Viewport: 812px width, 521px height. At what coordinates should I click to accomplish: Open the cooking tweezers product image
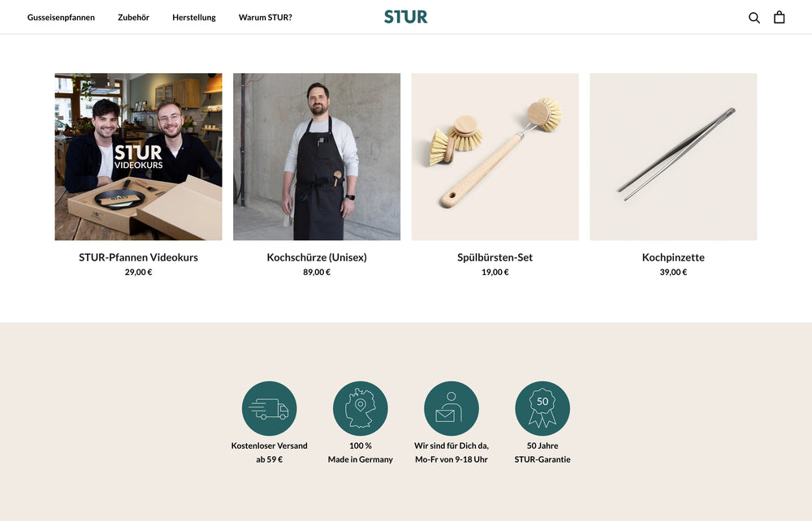[x=673, y=157]
